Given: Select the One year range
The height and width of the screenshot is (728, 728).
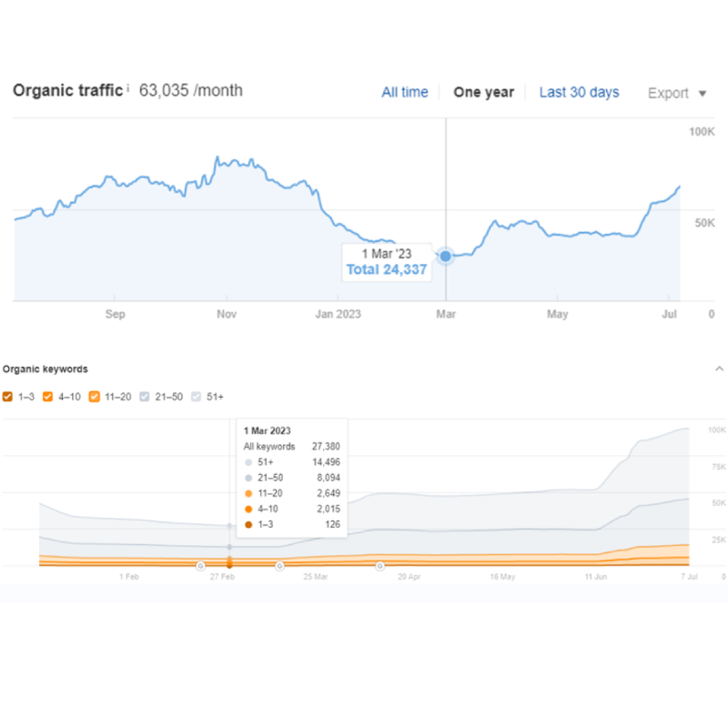Looking at the screenshot, I should click(483, 92).
